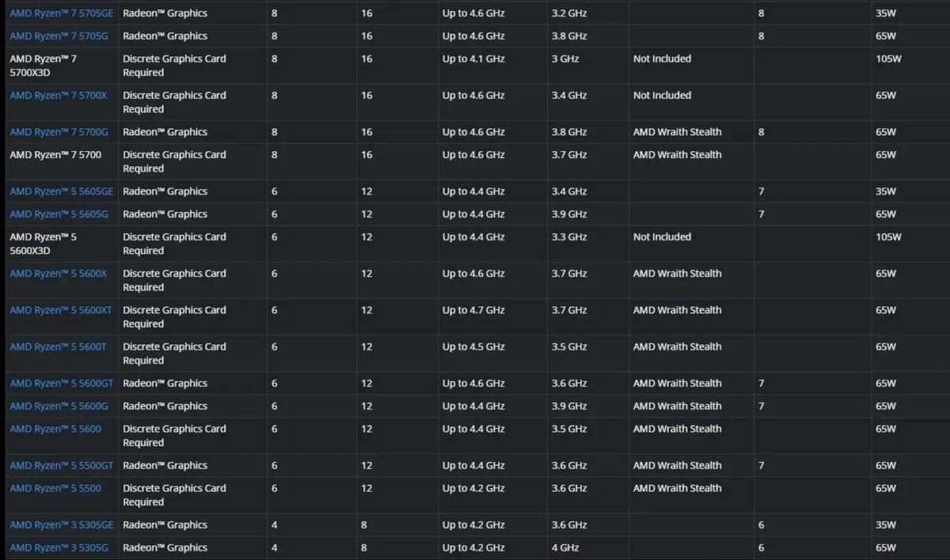Screen dimensions: 950x560
Task: Click the AMD Ryzen 5 5600X3D name cell
Action: [44, 244]
